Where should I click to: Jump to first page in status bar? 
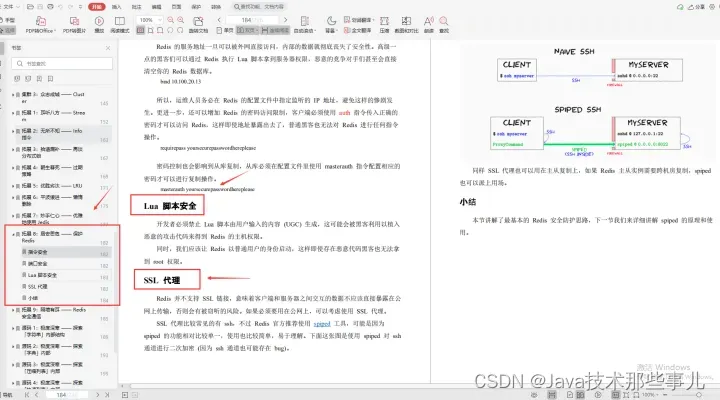click(x=27, y=394)
